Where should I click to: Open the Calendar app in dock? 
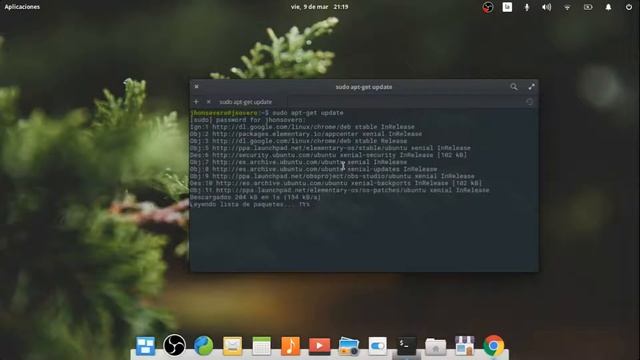tap(261, 346)
